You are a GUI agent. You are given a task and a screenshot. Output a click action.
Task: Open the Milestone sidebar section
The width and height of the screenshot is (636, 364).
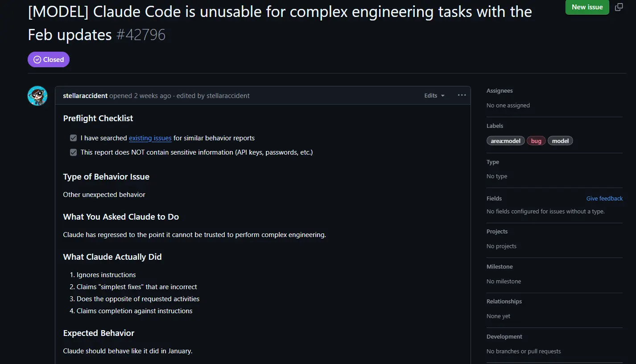tap(500, 266)
